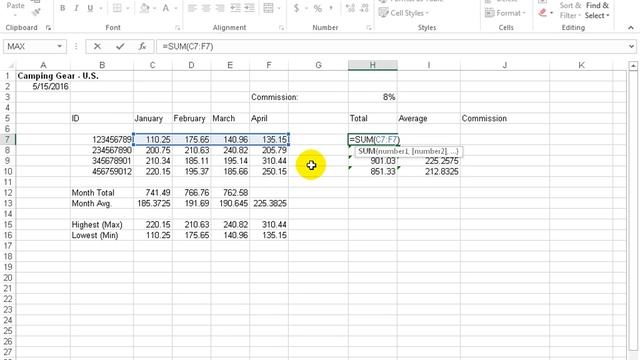Increase decimal places
The width and height of the screenshot is (640, 360).
coord(350,8)
